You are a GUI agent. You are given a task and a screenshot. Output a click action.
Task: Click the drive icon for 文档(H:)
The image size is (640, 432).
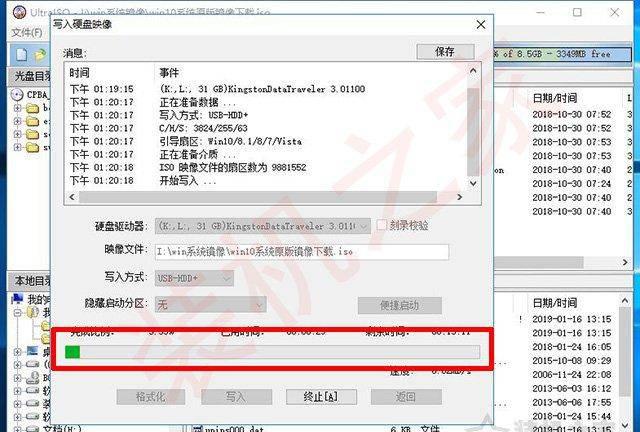[32, 429]
